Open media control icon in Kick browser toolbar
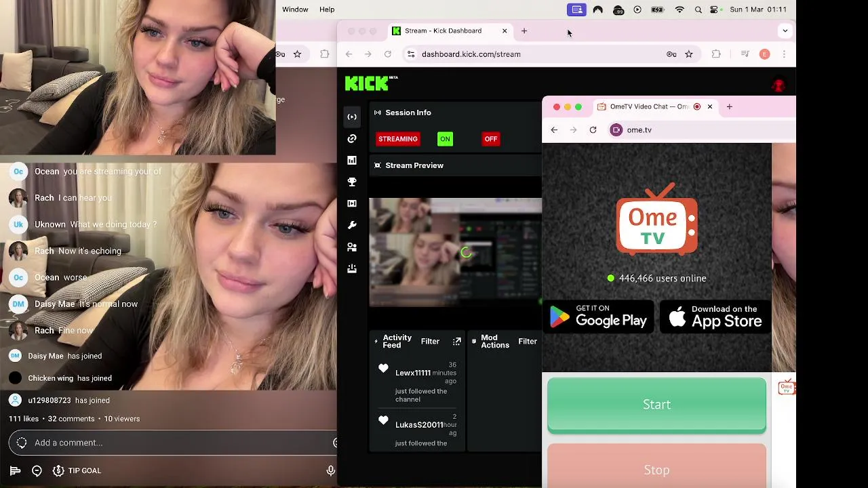 click(745, 54)
